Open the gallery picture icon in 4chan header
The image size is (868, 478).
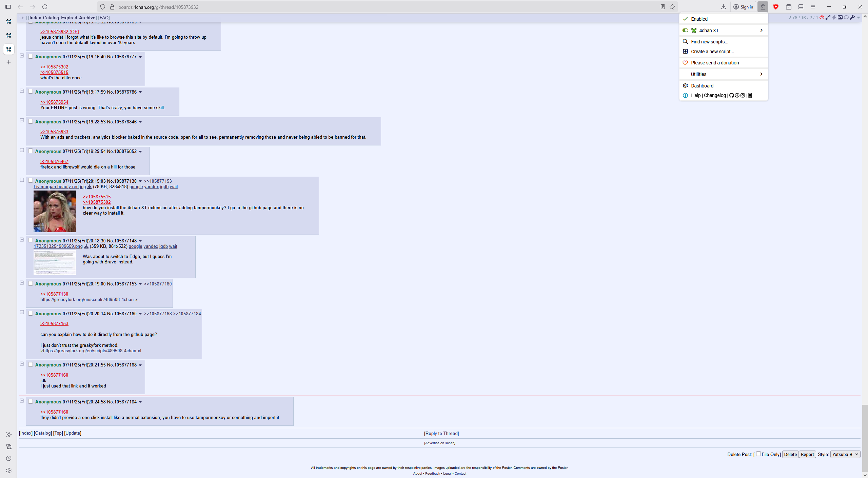click(840, 18)
